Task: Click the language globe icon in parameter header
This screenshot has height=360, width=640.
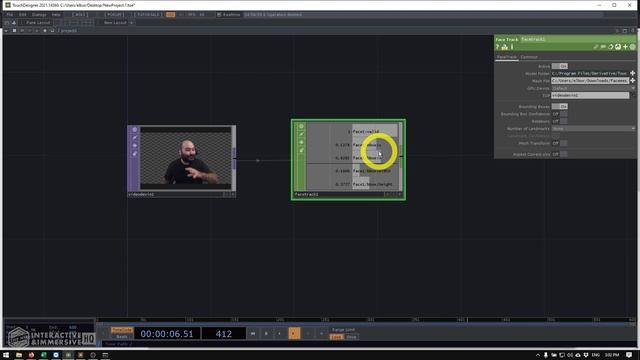Action: (x=618, y=47)
